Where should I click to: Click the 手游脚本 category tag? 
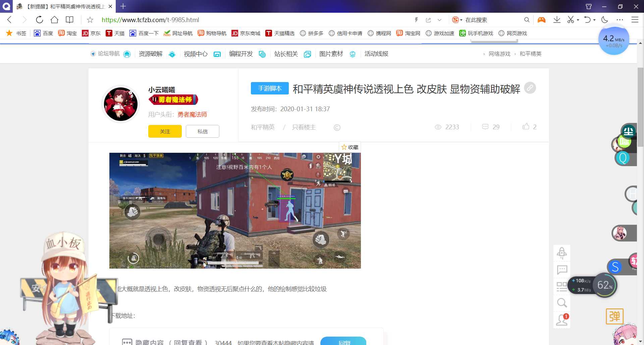click(270, 88)
